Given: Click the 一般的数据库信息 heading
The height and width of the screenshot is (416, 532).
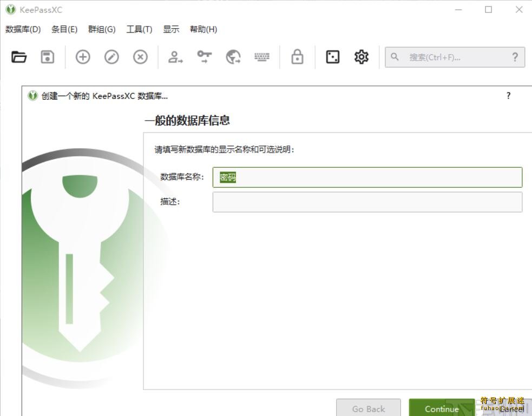Looking at the screenshot, I should pyautogui.click(x=187, y=120).
